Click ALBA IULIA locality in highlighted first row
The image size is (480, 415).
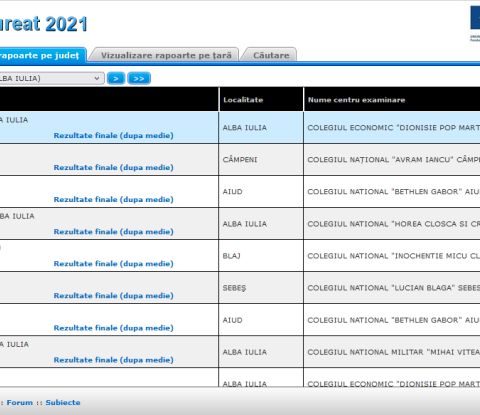coord(261,128)
